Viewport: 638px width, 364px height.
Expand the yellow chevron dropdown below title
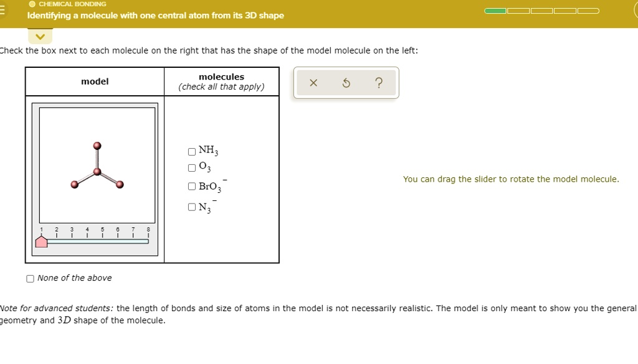(x=39, y=37)
